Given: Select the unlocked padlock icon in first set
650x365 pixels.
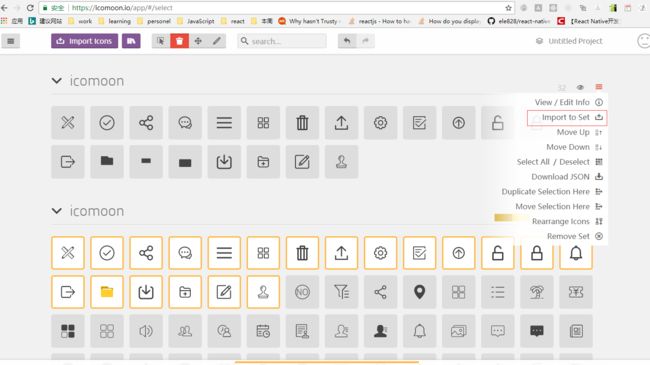Looking at the screenshot, I should 497,122.
